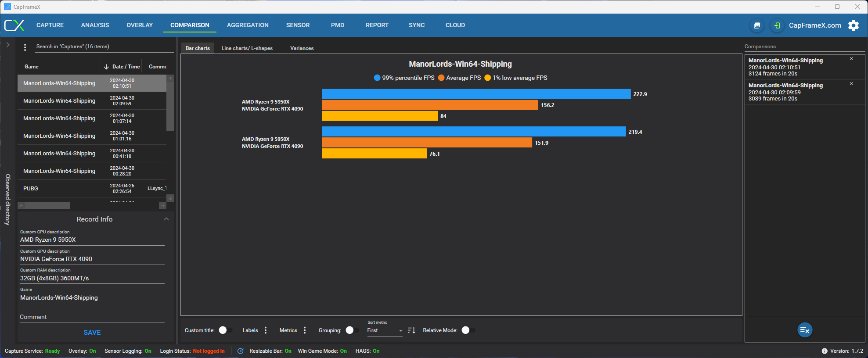Open the Labels three-dot options

tap(266, 330)
